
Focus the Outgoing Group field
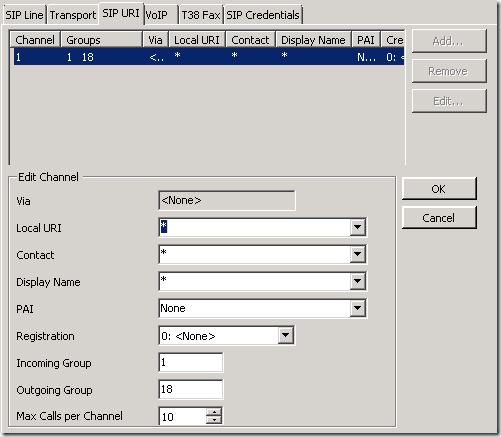191,389
